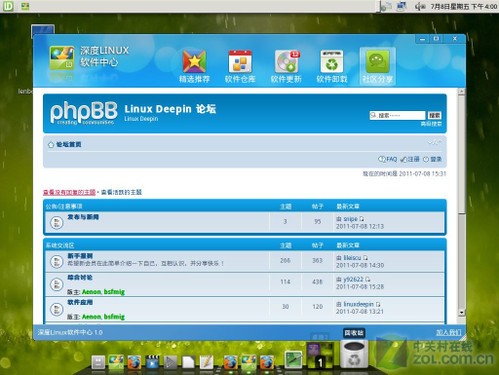Click the vertical scrollbar thumb
499x375 pixels.
click(461, 154)
